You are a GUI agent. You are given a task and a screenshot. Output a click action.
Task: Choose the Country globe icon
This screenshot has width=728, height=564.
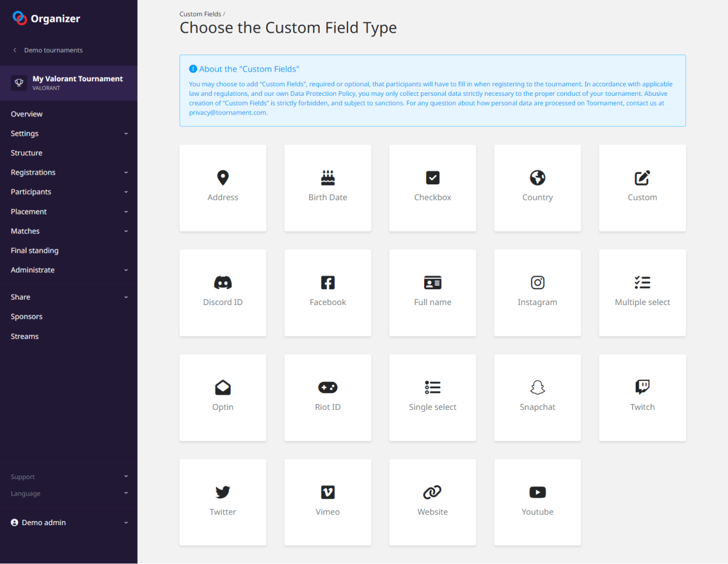537,178
